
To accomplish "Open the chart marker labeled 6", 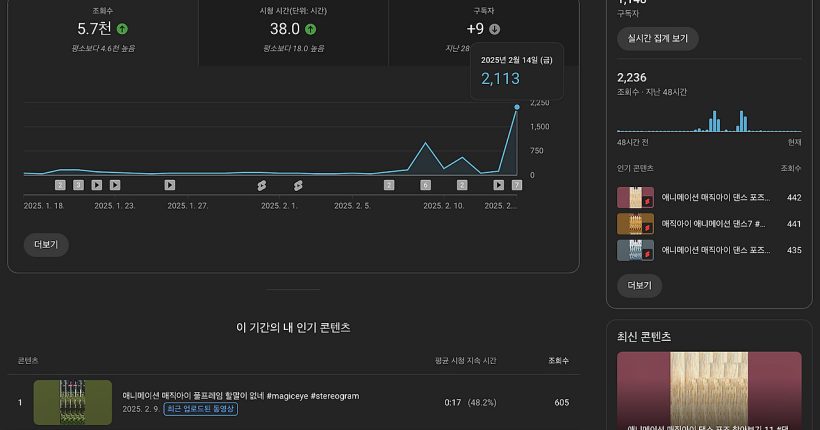I will (x=425, y=185).
